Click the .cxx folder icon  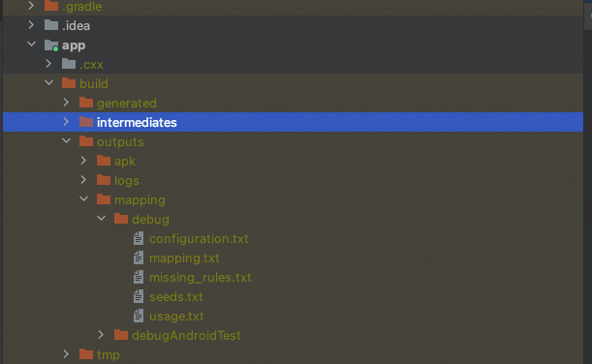point(69,64)
